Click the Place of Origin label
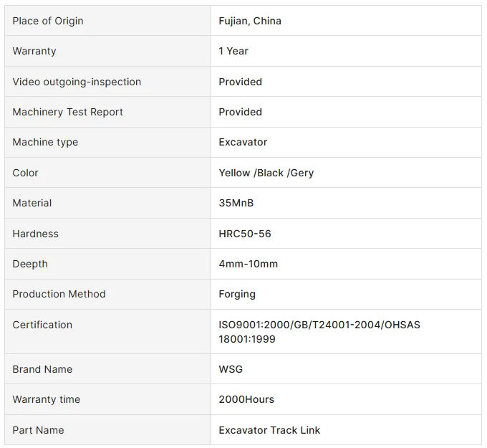The image size is (487, 448). pyautogui.click(x=48, y=21)
